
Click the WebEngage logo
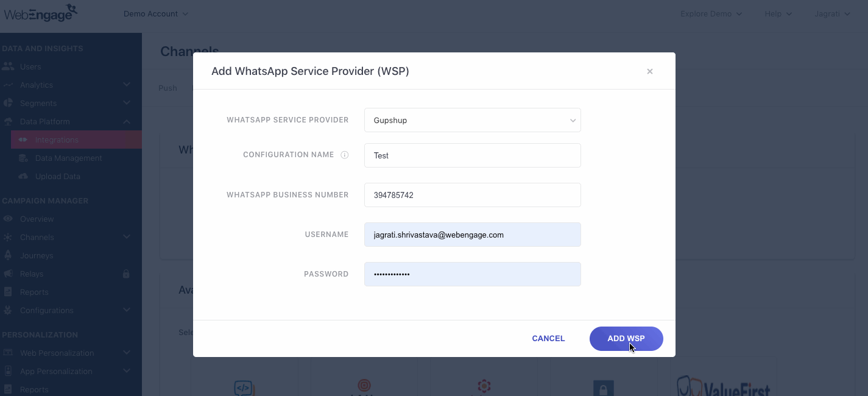pyautogui.click(x=41, y=13)
